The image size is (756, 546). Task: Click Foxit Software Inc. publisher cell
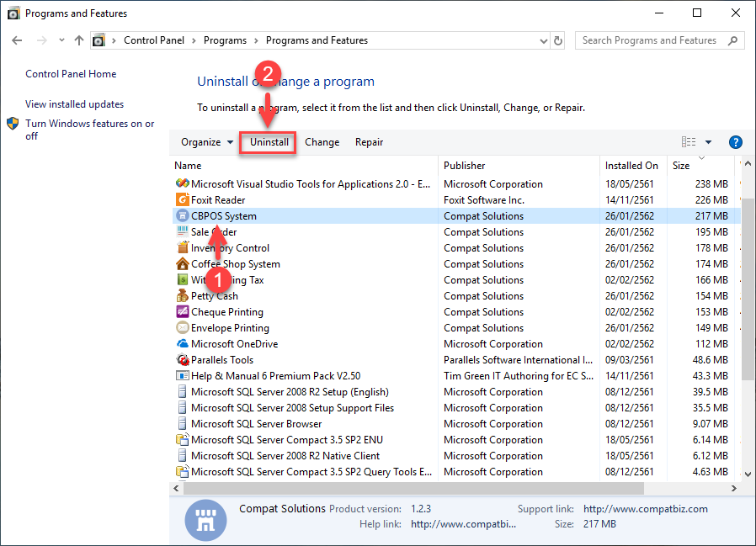point(483,199)
